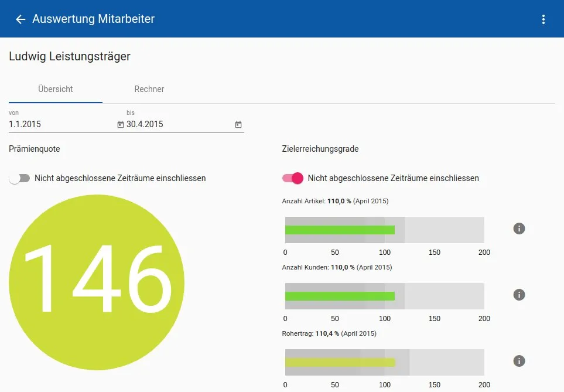564x392 pixels.
Task: Open the three-dot overflow menu
Action: coord(544,19)
